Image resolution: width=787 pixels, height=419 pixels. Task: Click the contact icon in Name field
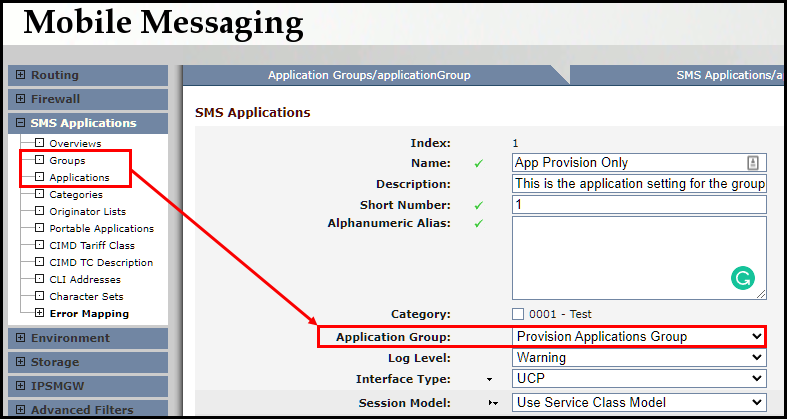tap(753, 163)
